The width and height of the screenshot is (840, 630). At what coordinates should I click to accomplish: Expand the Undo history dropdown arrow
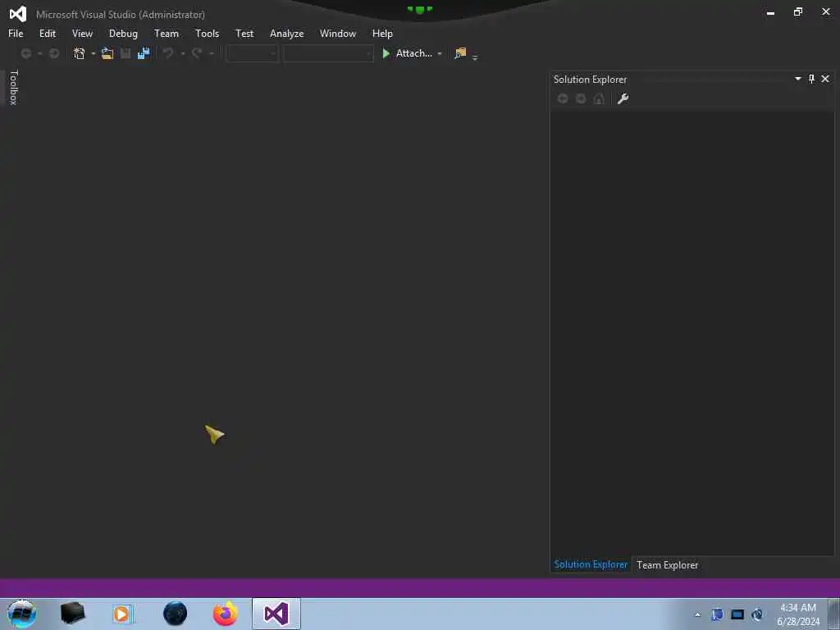183,53
